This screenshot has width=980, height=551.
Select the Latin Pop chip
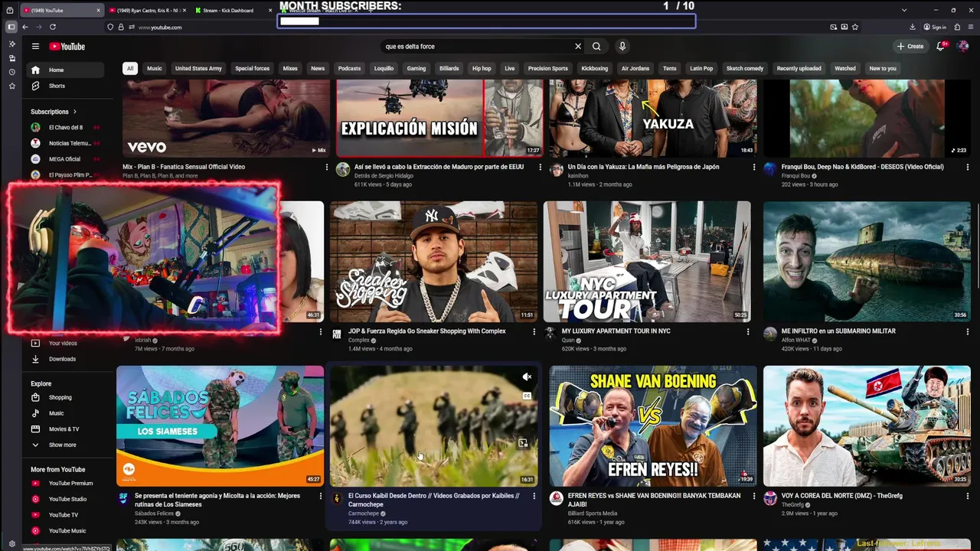pos(701,68)
